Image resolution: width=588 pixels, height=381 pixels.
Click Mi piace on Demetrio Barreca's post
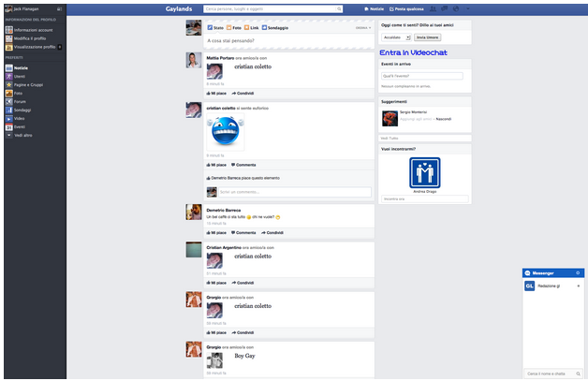coord(216,232)
